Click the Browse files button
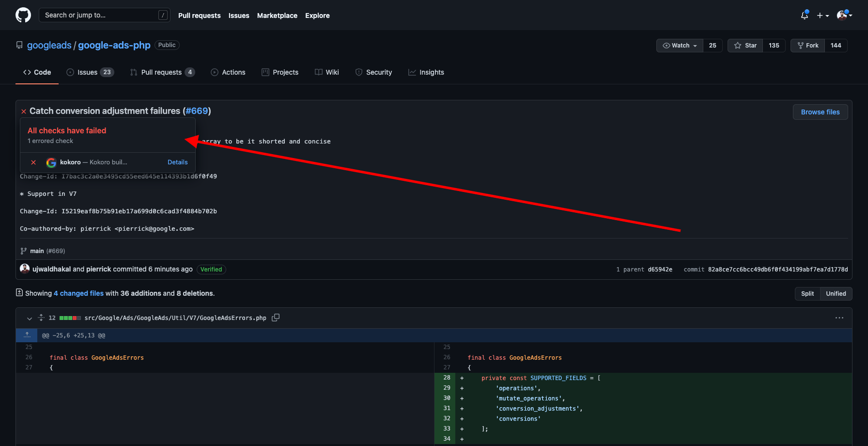Image resolution: width=868 pixels, height=446 pixels. pos(820,111)
